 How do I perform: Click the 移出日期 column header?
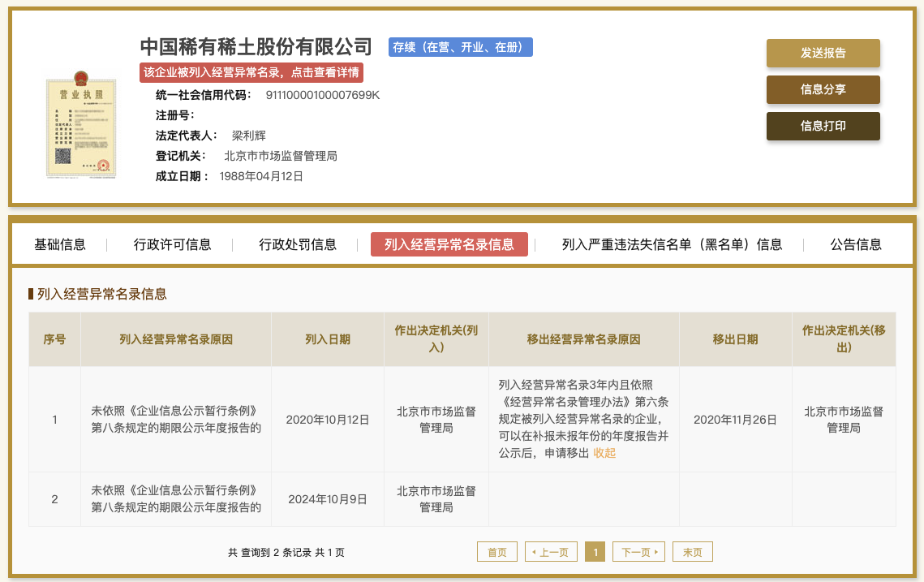tap(736, 339)
